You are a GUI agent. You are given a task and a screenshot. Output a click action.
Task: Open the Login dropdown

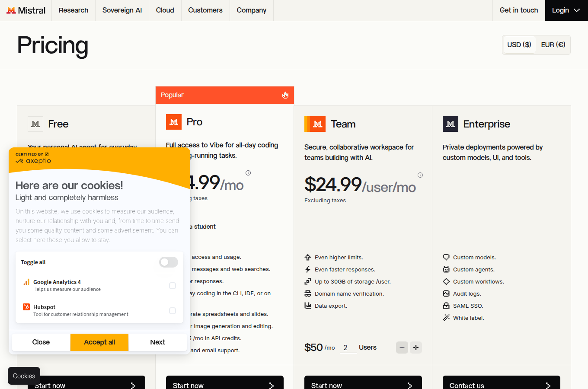(566, 10)
